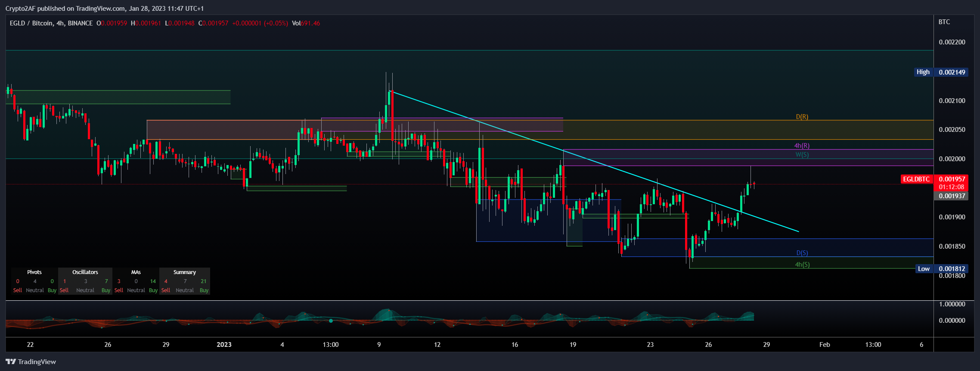Click the 0.002200 price axis label

pos(952,42)
